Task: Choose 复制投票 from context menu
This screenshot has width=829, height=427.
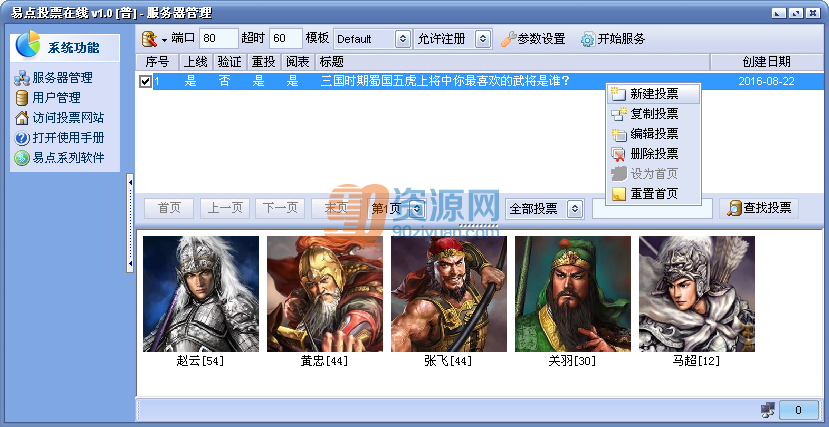Action: pos(654,114)
